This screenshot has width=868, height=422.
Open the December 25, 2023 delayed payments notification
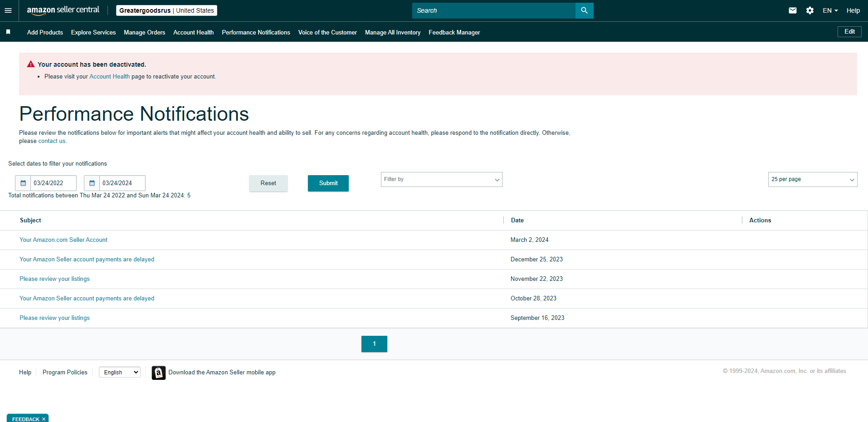point(87,260)
